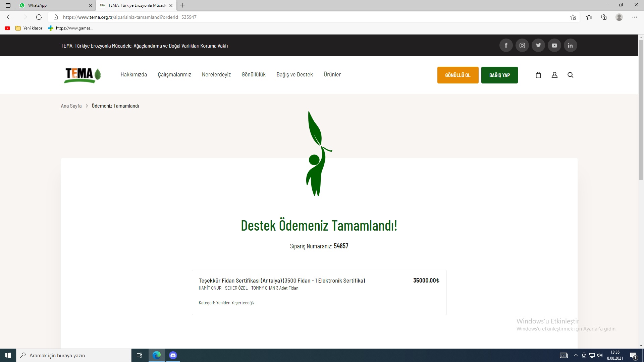This screenshot has width=644, height=362.
Task: Open the games bookmark link
Action: click(71, 28)
